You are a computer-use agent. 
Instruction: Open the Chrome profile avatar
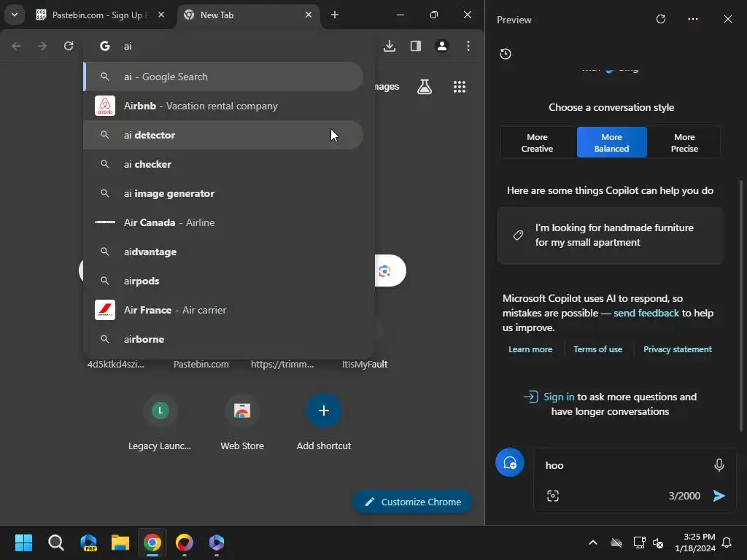click(441, 46)
